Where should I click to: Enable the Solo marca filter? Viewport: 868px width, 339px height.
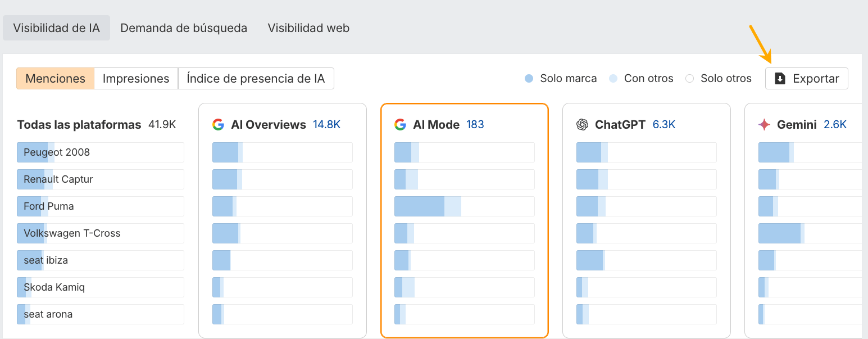[x=529, y=79]
